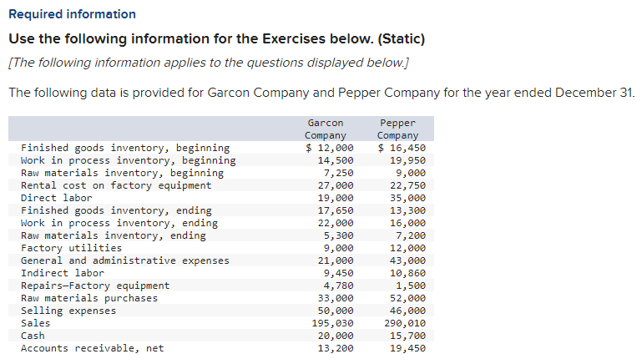Click the value 13,300

[x=407, y=210]
